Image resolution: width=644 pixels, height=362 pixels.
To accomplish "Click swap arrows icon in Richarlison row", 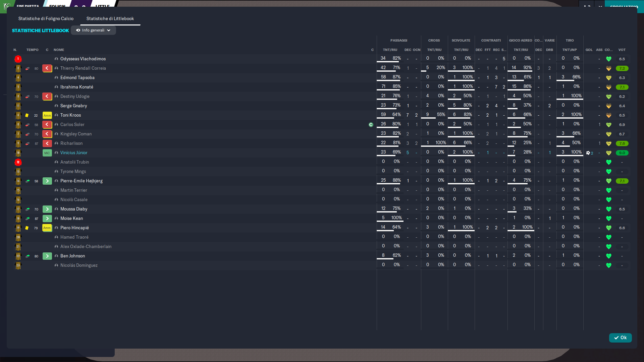I will [28, 143].
